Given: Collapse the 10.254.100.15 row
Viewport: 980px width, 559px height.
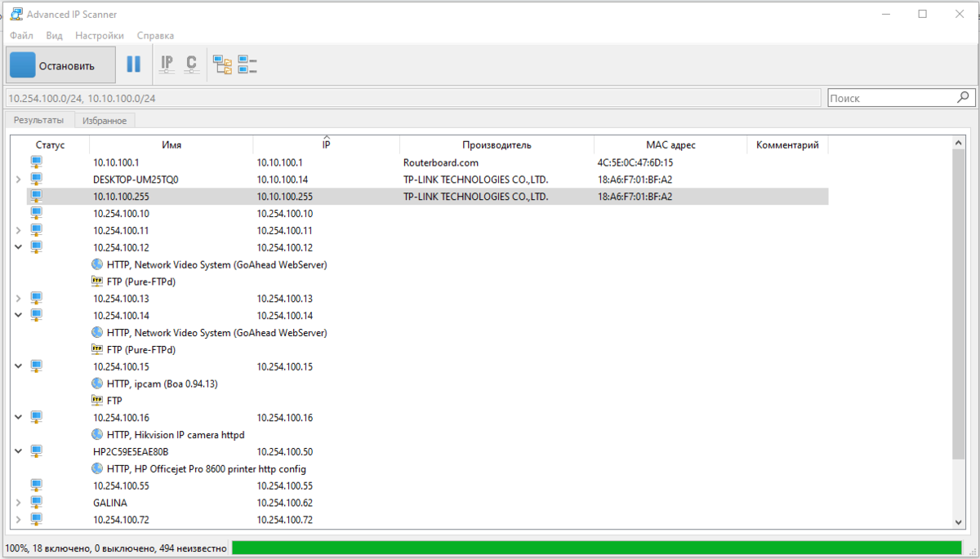Looking at the screenshot, I should (18, 366).
